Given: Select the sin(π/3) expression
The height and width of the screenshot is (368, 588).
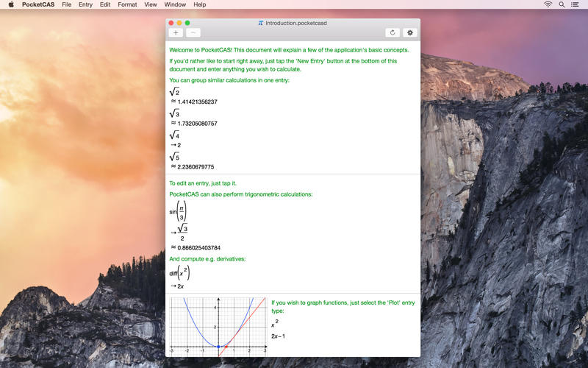Looking at the screenshot, I should coord(178,211).
